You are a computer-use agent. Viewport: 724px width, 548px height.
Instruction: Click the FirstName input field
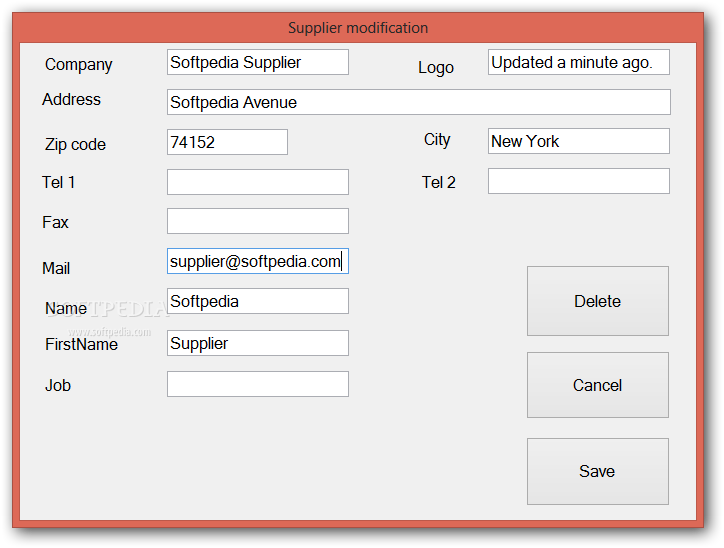coord(258,343)
